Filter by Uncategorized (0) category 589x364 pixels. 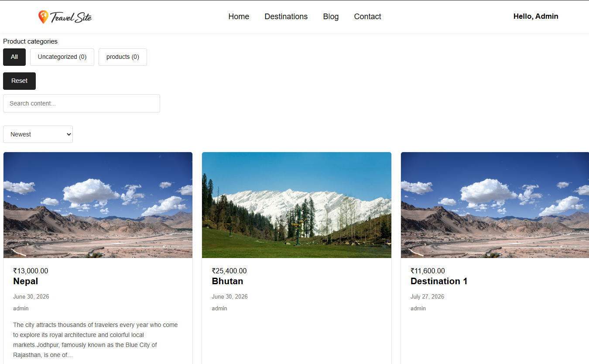62,57
